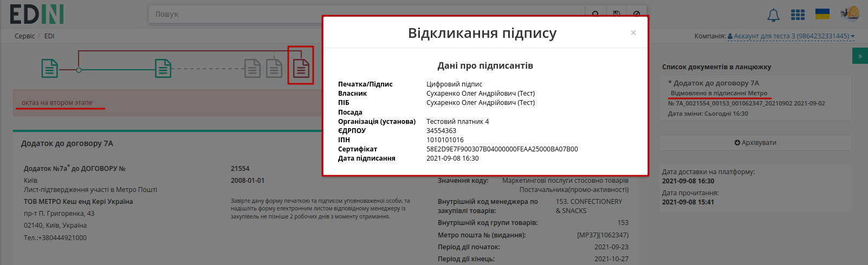Click Додаток до договору 7А document title
The width and height of the screenshot is (868, 265).
(x=67, y=144)
